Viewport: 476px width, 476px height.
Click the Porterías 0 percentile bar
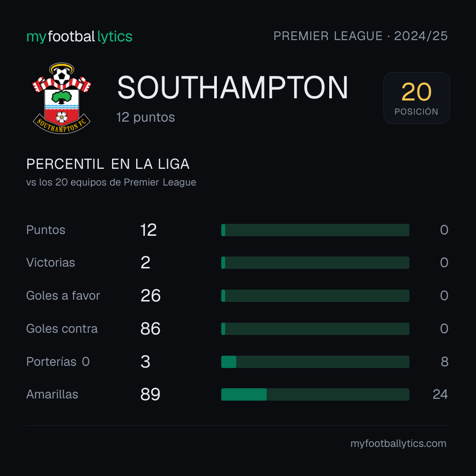tap(315, 362)
